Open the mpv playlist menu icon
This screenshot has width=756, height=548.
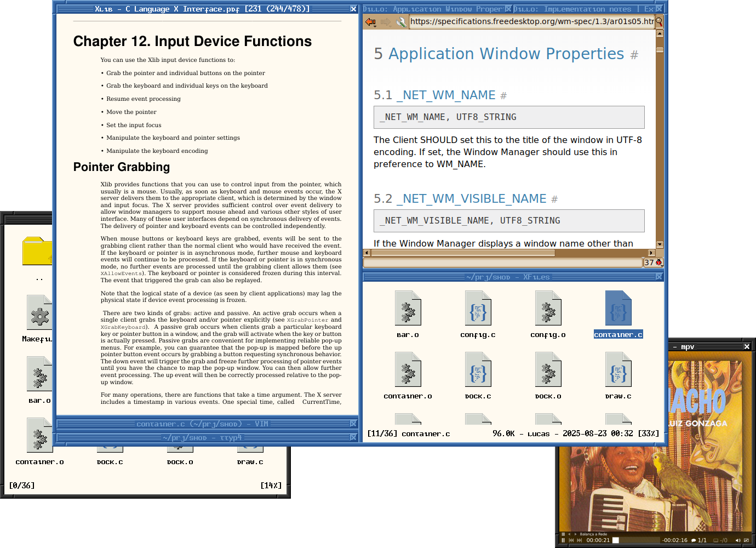(x=563, y=534)
